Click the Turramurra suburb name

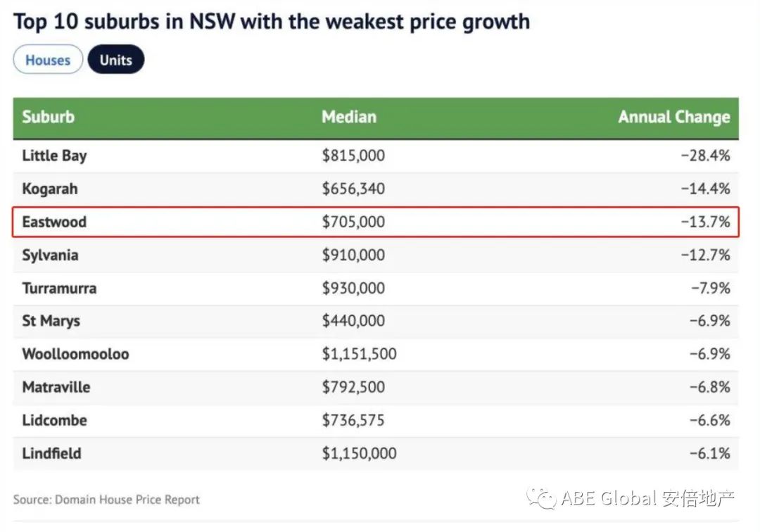point(59,288)
